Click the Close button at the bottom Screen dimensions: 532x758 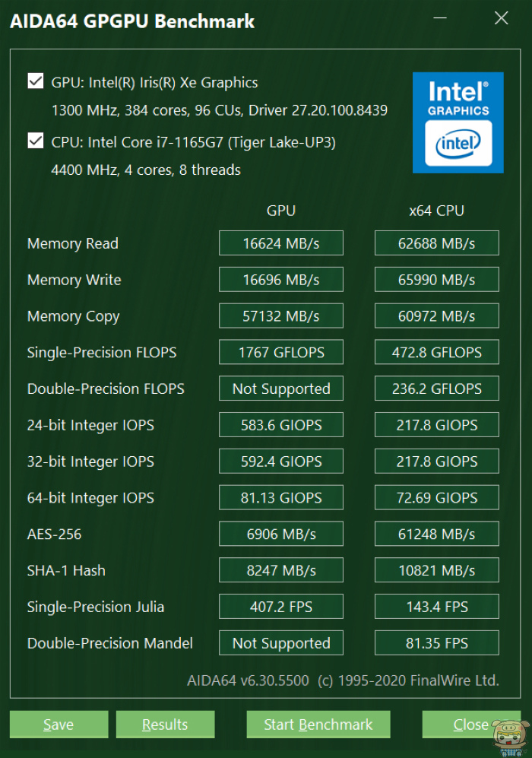click(470, 725)
